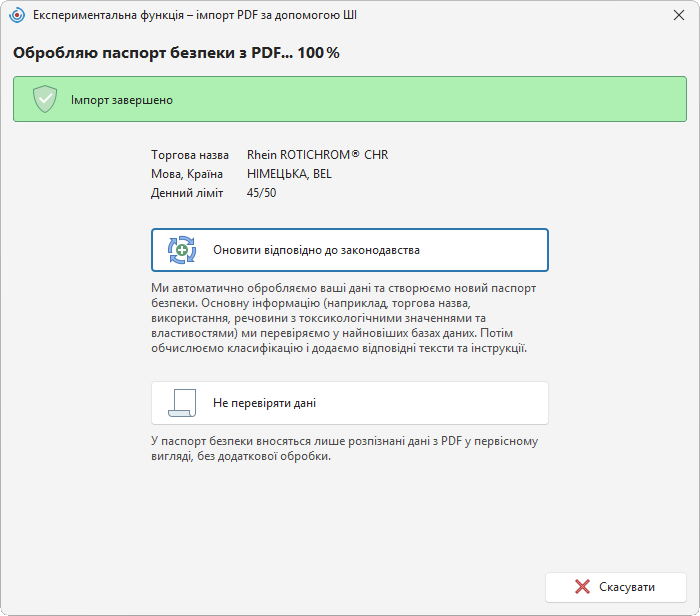700x616 pixels.
Task: Click the blank document scroll icon
Action: click(x=182, y=403)
